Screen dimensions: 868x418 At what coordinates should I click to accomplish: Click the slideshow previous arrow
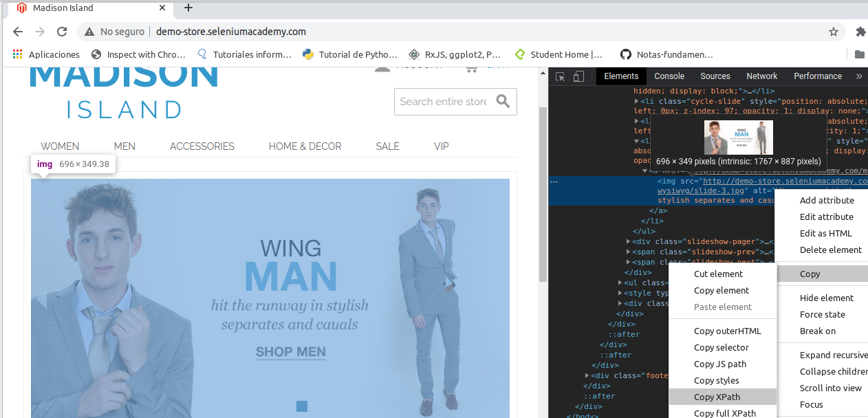41,298
